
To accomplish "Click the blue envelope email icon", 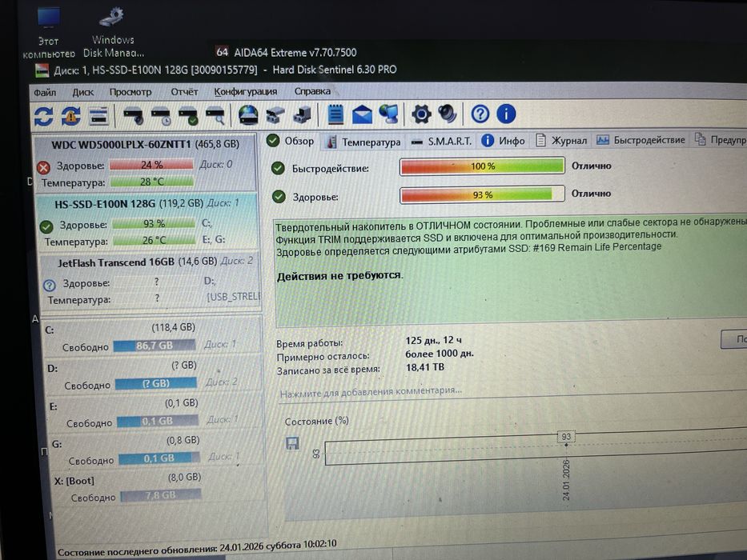I will point(362,114).
